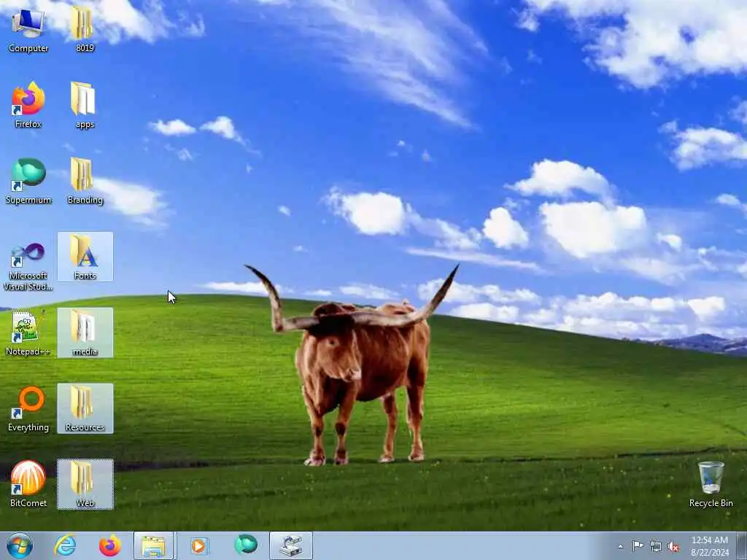
Task: Select the Resources folder icon
Action: tap(85, 408)
